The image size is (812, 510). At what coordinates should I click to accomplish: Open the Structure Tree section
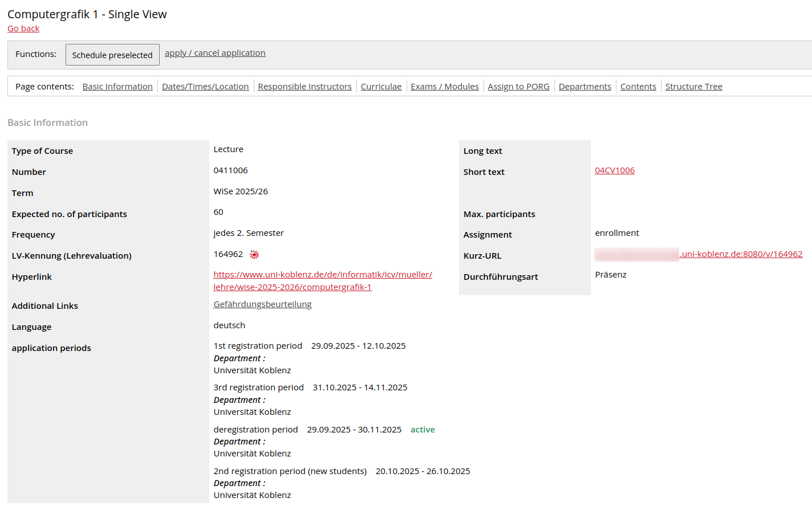pos(693,87)
